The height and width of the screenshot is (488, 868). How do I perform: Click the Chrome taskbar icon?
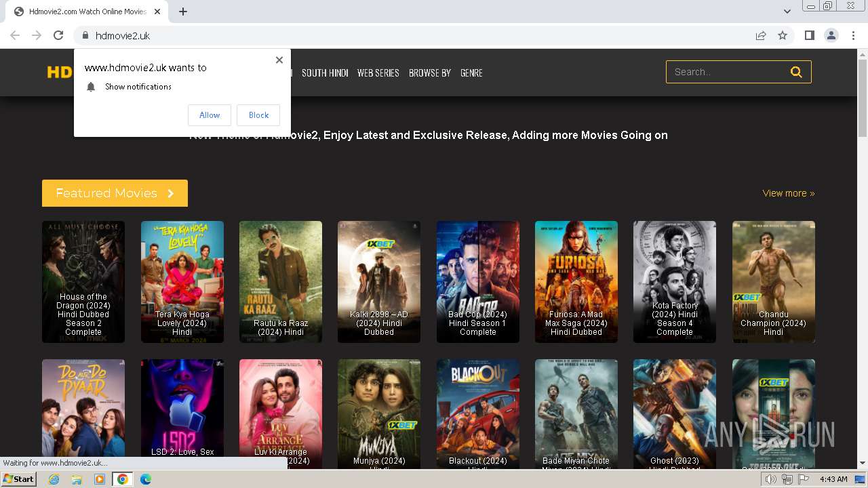tap(123, 479)
